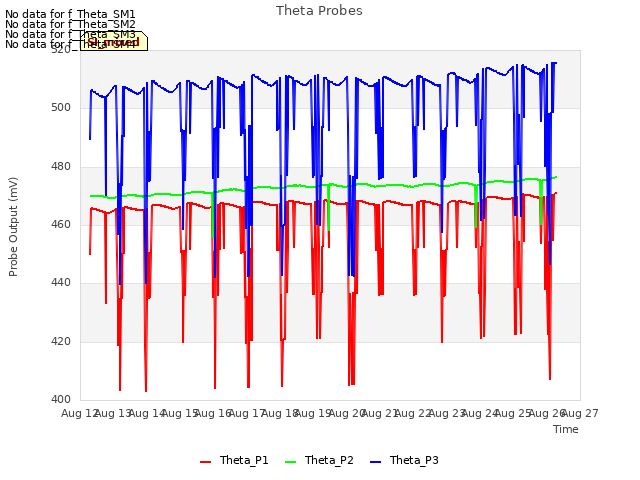Screen dimensions: 640x480
Task: Click the Aug 12 x-axis tick label
Action: (80, 413)
